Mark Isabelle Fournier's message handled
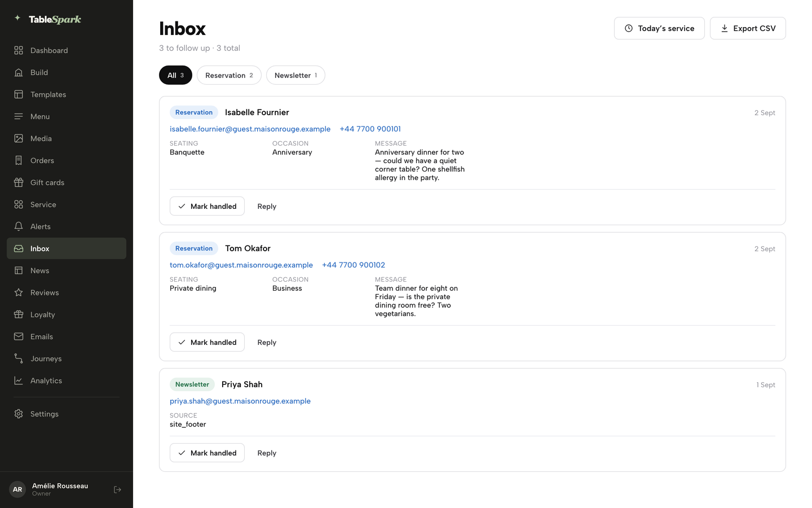 [207, 206]
